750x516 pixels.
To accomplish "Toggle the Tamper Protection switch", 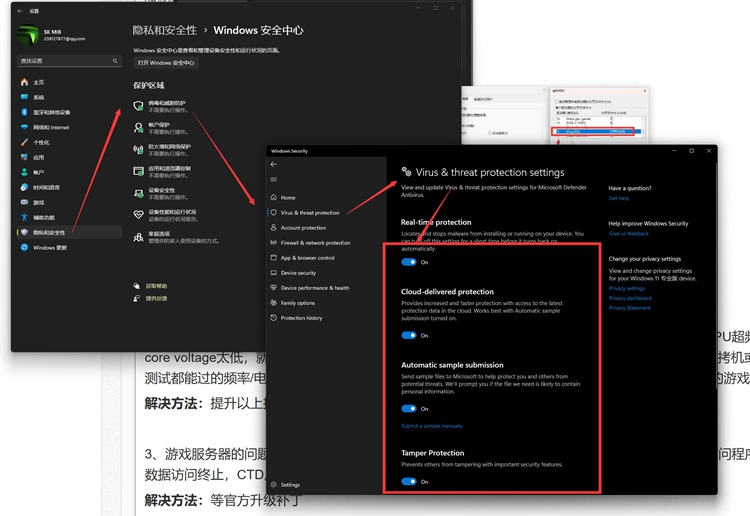I will (x=409, y=481).
